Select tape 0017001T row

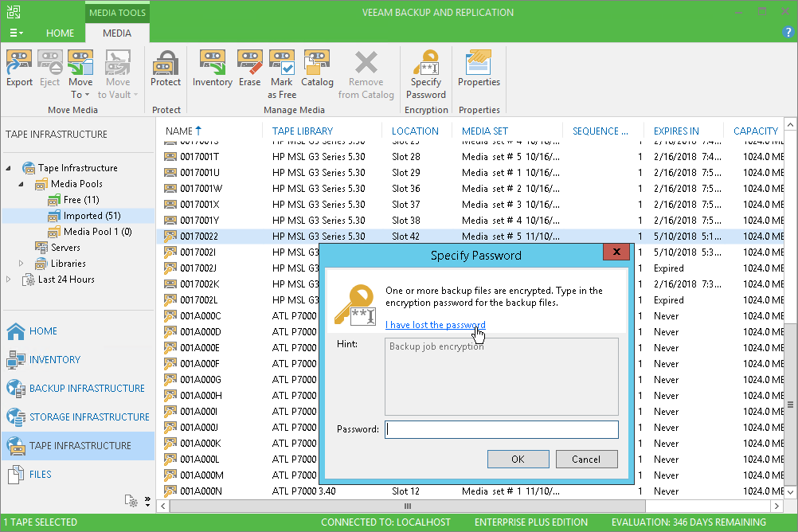pyautogui.click(x=470, y=157)
